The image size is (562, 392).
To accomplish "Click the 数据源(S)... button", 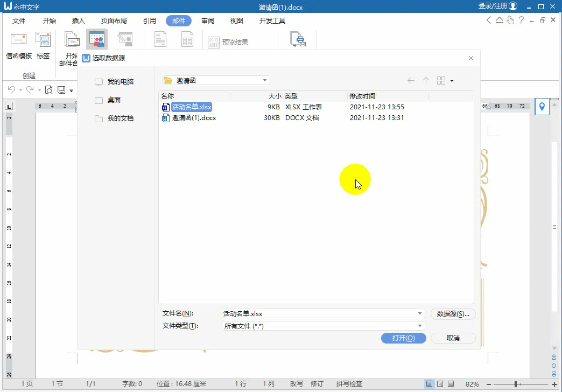I will (x=453, y=313).
